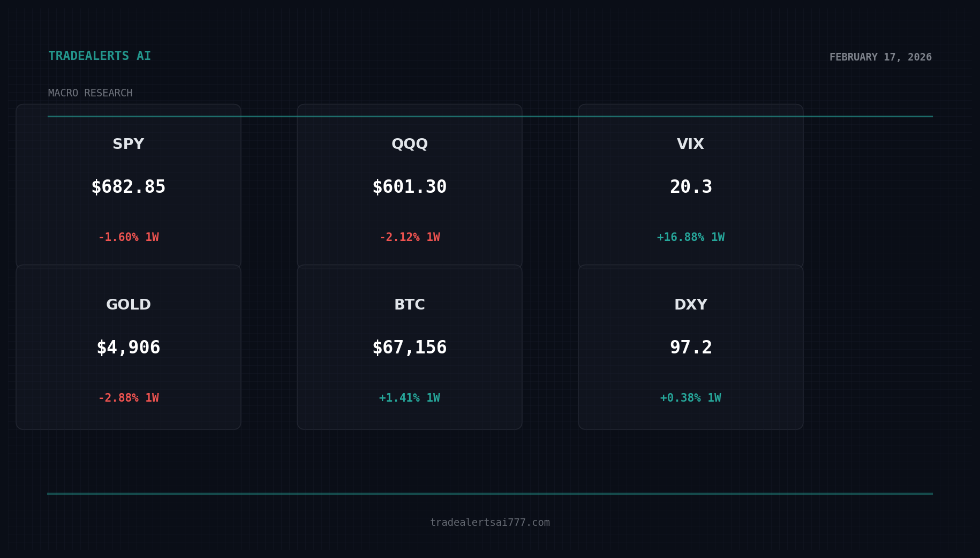Open the DXY ticker card heading

[691, 305]
